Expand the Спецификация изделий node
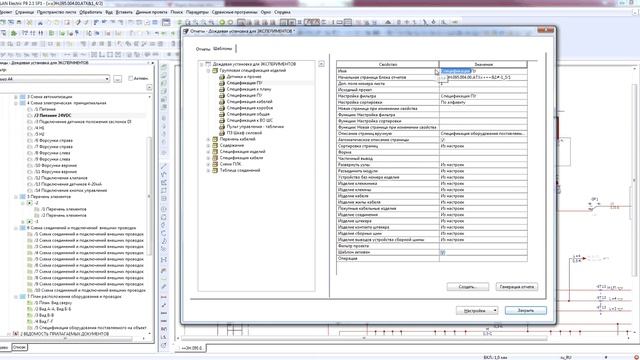The image size is (640, 360). (x=208, y=152)
